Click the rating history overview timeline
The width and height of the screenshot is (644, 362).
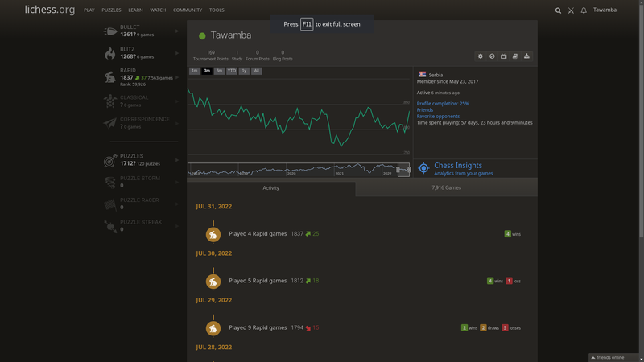[x=299, y=170]
